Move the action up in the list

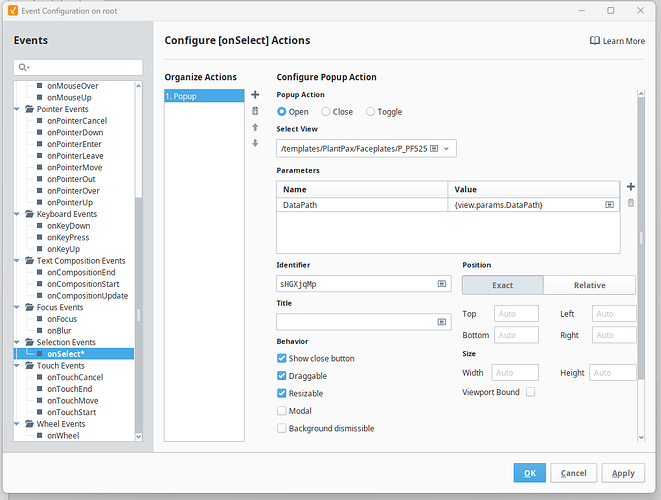tap(255, 127)
